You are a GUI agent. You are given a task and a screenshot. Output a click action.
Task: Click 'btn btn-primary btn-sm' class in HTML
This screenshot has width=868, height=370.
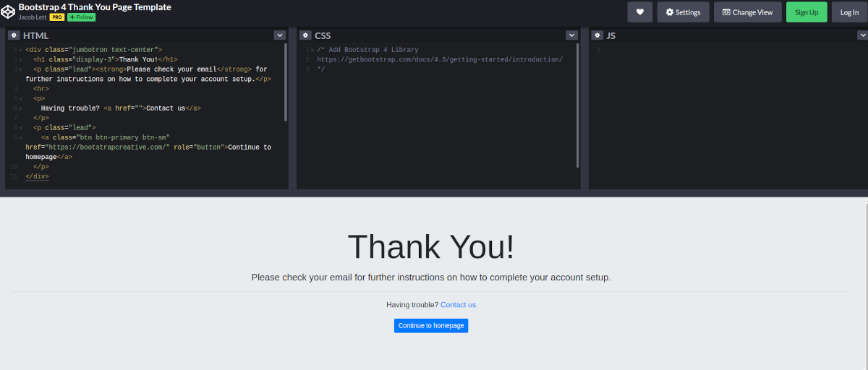124,137
